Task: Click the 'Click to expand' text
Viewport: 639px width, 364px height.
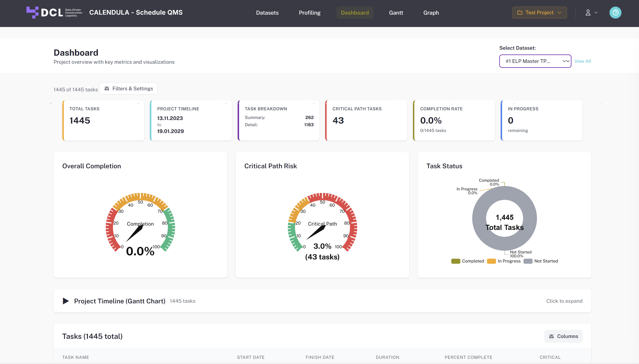Action: pos(564,301)
